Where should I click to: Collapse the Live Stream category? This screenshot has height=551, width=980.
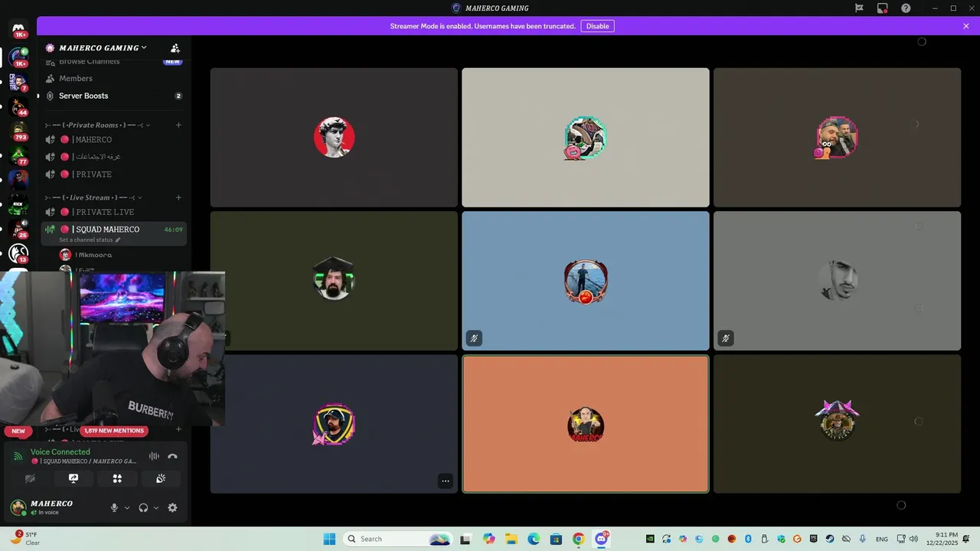95,197
